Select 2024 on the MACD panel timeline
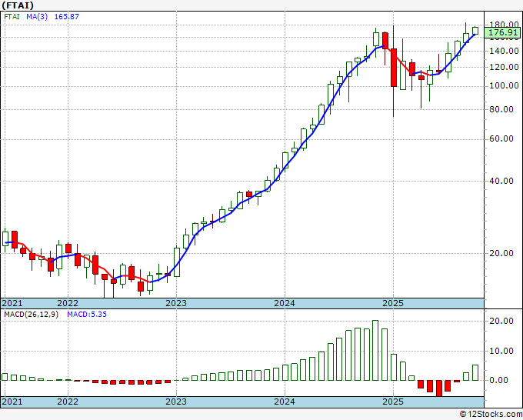 pyautogui.click(x=285, y=402)
